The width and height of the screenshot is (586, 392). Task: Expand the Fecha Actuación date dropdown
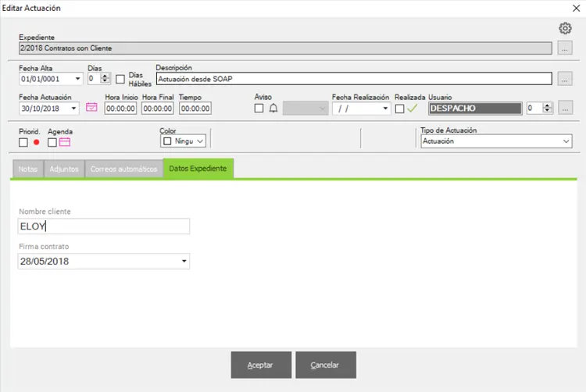tap(73, 109)
